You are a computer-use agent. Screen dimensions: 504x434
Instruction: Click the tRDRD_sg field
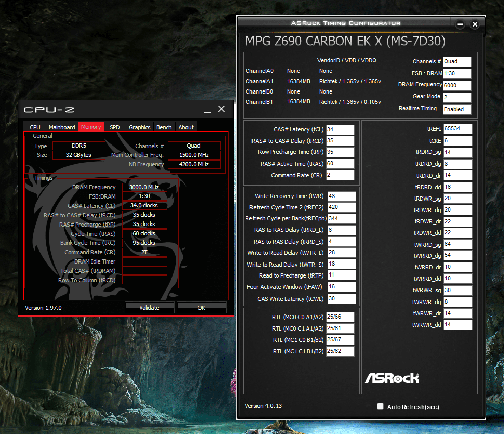(458, 153)
